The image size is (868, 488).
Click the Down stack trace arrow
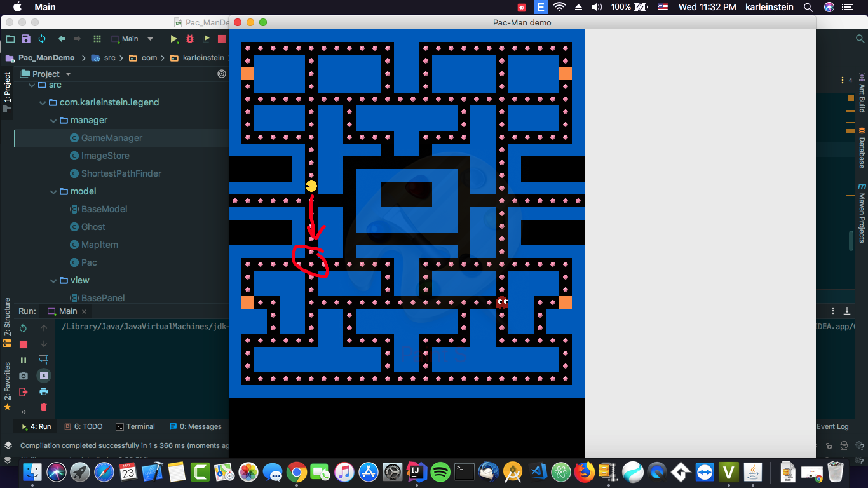44,344
